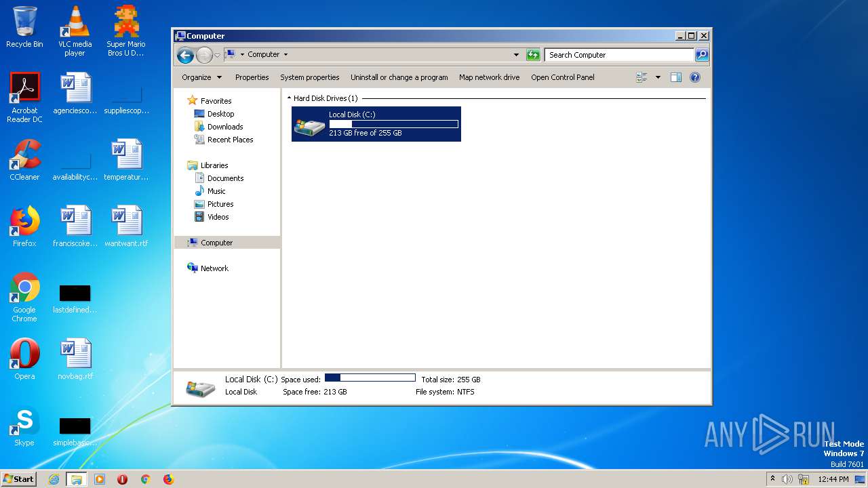868x488 pixels.
Task: Select VLC media player desktop shortcut
Action: point(75,31)
